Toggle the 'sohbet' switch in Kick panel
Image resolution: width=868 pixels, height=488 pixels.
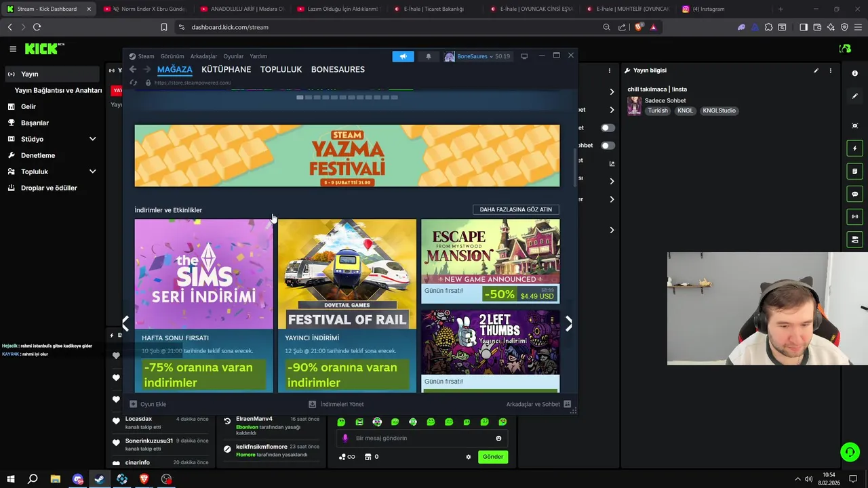pos(608,145)
